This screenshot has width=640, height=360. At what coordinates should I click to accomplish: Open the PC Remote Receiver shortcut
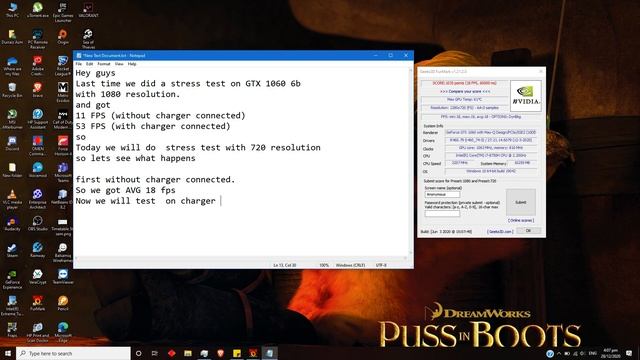pos(38,39)
